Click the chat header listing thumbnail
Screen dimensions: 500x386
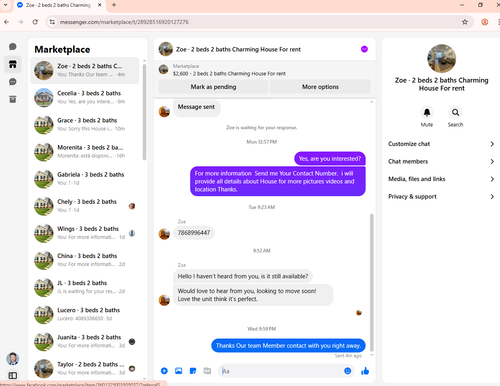coord(166,49)
